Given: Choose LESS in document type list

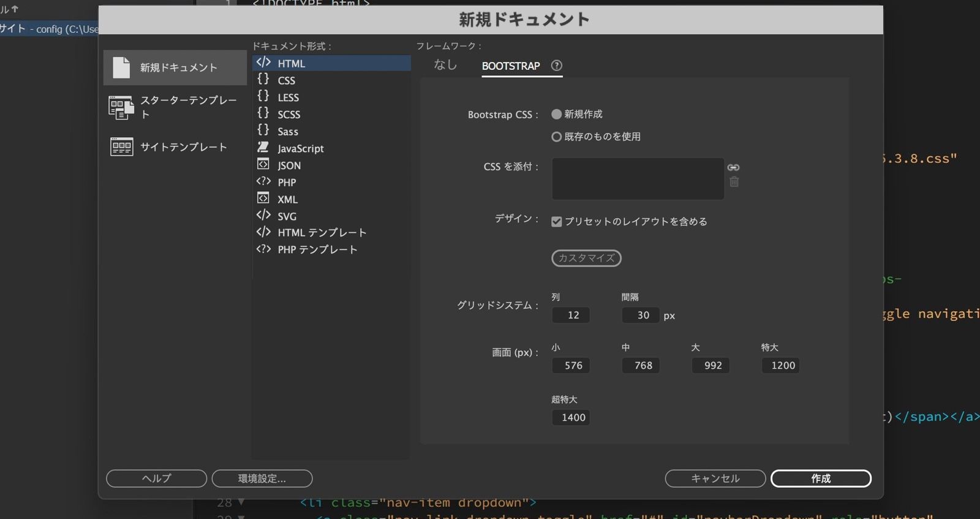Looking at the screenshot, I should (331, 97).
